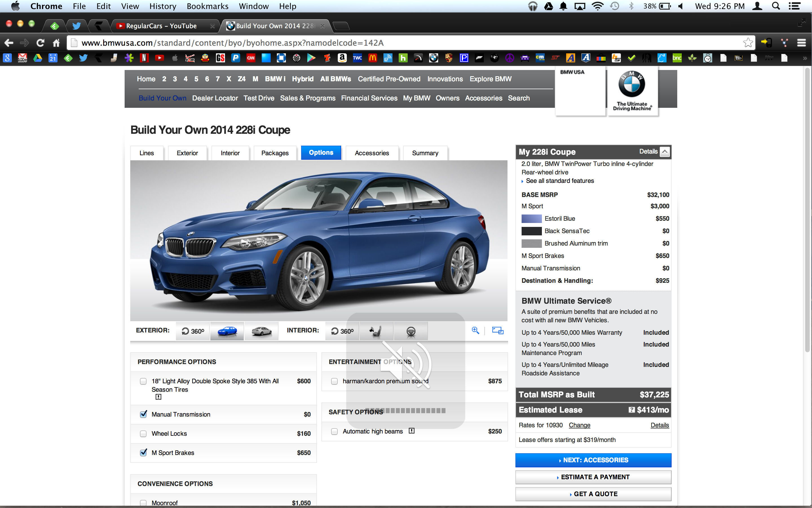Screen dimensions: 812x508
Task: Open the Chrome History menu
Action: point(163,6)
